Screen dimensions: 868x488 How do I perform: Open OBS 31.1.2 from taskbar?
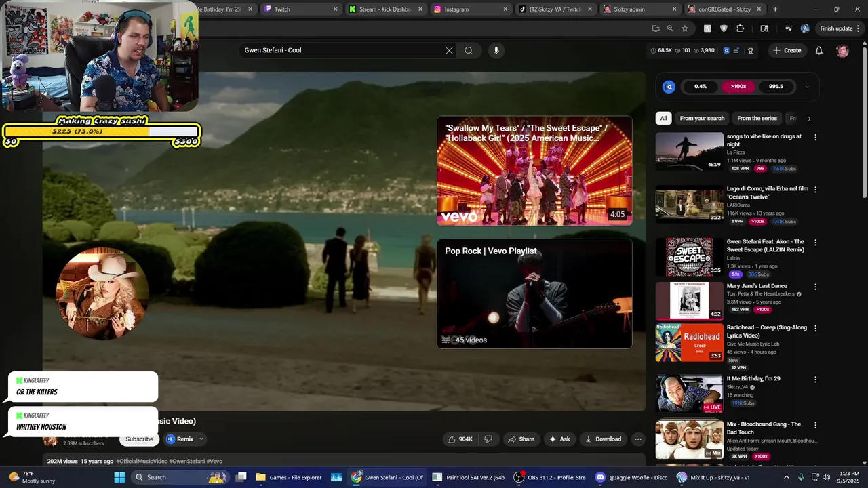[x=549, y=477]
